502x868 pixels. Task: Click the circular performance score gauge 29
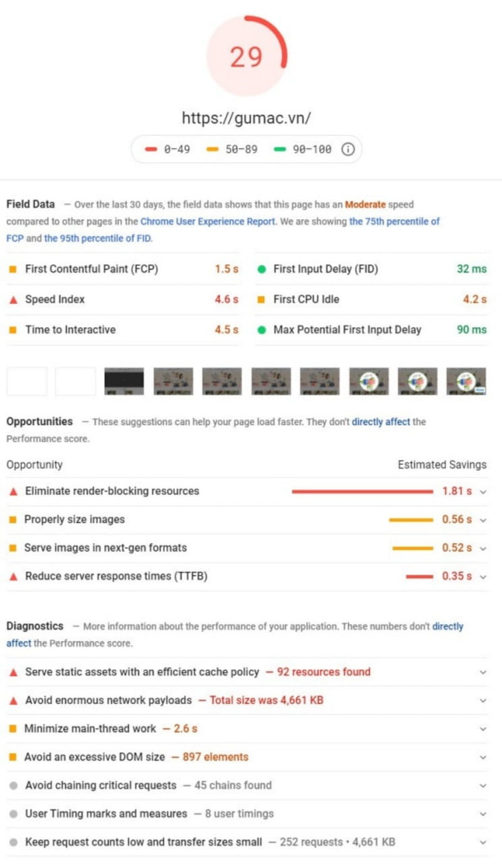tap(247, 57)
